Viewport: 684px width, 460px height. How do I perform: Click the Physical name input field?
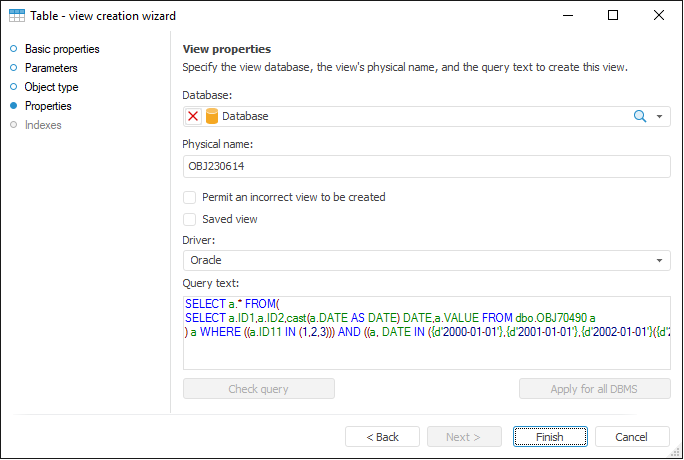pyautogui.click(x=426, y=167)
